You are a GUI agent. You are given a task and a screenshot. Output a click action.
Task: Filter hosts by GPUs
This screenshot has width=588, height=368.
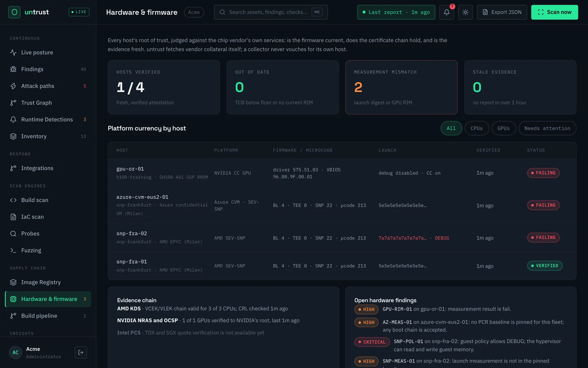click(503, 128)
